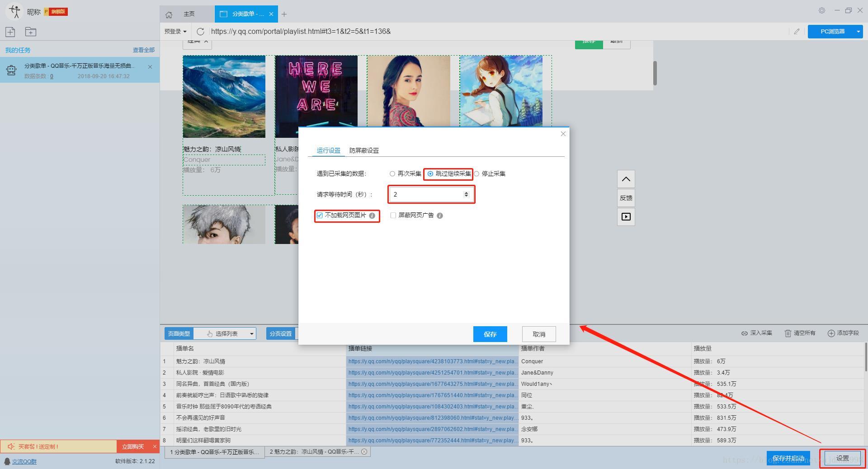Viewport: 868px width, 469px height.
Task: Click the info icon beside 屏蔽网页广告
Action: 440,216
